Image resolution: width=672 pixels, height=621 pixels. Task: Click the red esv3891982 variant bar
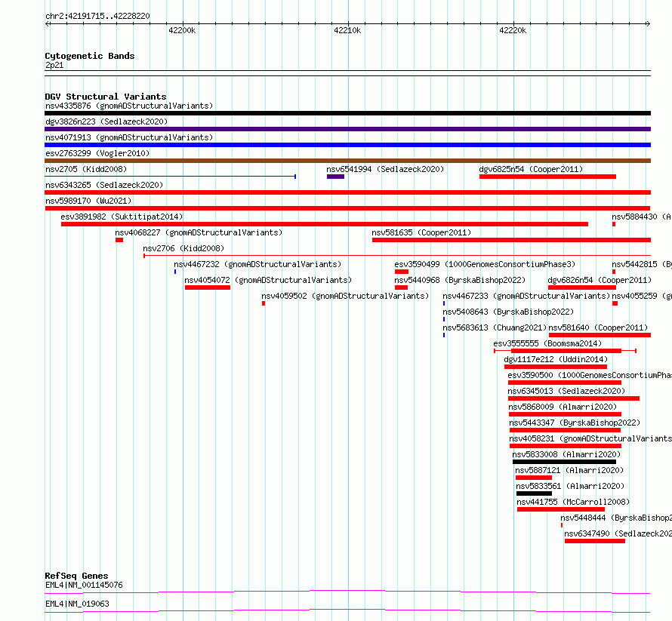tap(325, 224)
